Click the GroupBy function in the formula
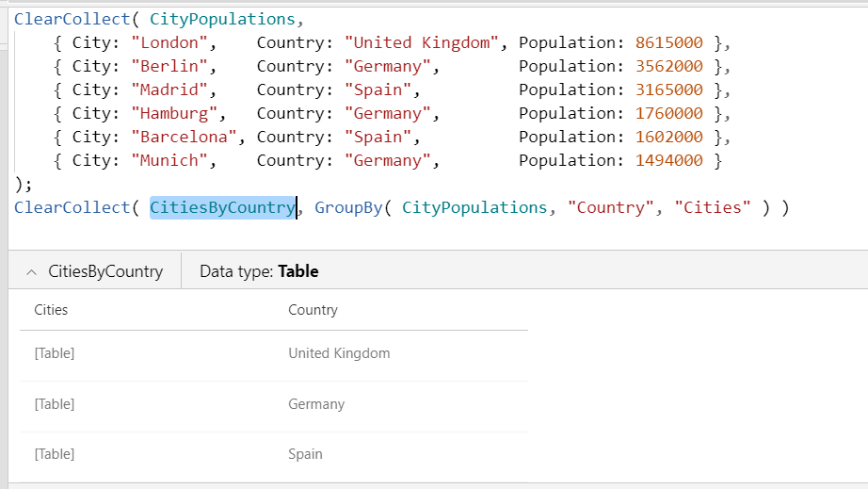The height and width of the screenshot is (489, 868). click(x=348, y=207)
